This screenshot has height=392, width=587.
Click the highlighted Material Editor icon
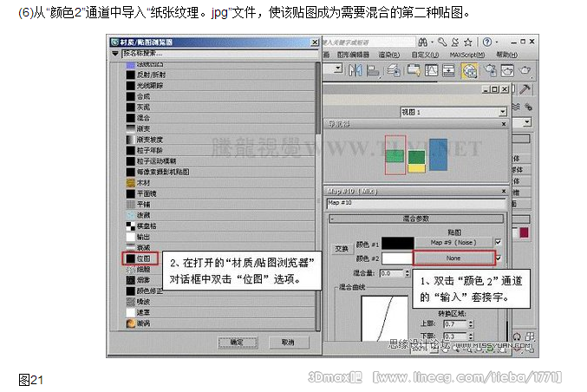click(x=469, y=70)
